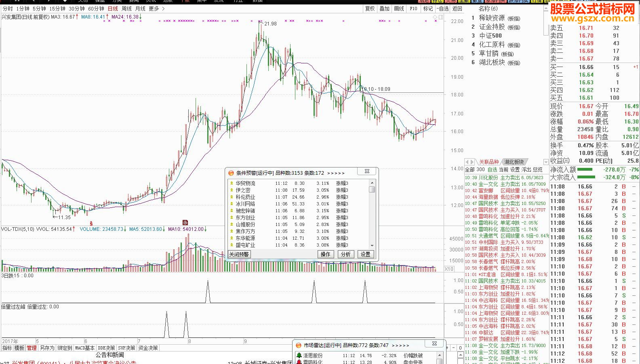
Task: Click left arrow of related tabs
Action: 467,162
